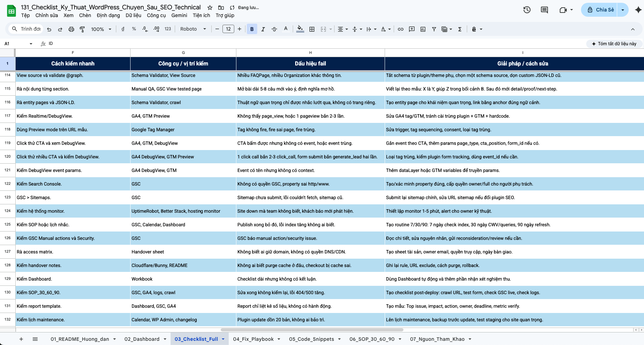Switch to the 06_SOP_30_60_90 tab
Image resolution: width=644 pixels, height=345 pixels.
coord(372,339)
